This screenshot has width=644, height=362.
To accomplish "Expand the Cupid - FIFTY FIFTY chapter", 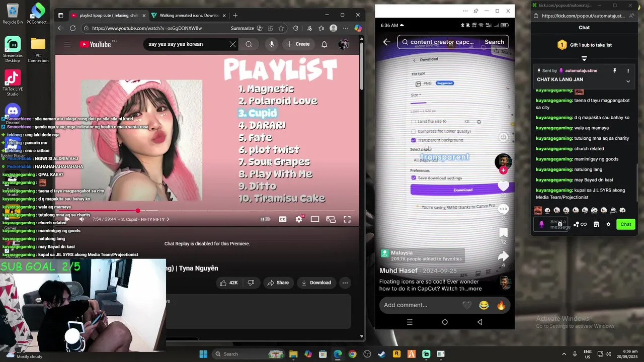I will (x=145, y=219).
